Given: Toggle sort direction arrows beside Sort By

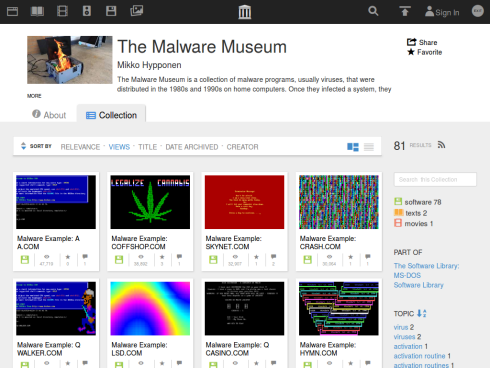Looking at the screenshot, I should coord(23,146).
